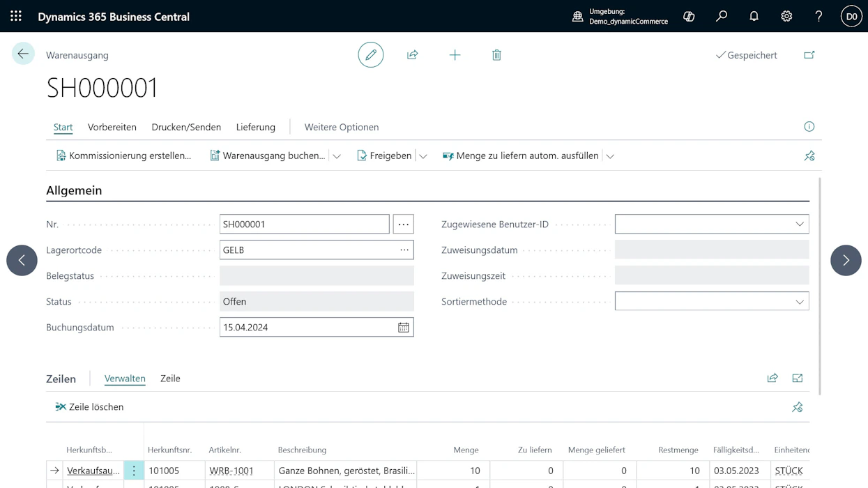Screen dimensions: 868x488
Task: Click Warenausgang buchen... action
Action: point(268,155)
